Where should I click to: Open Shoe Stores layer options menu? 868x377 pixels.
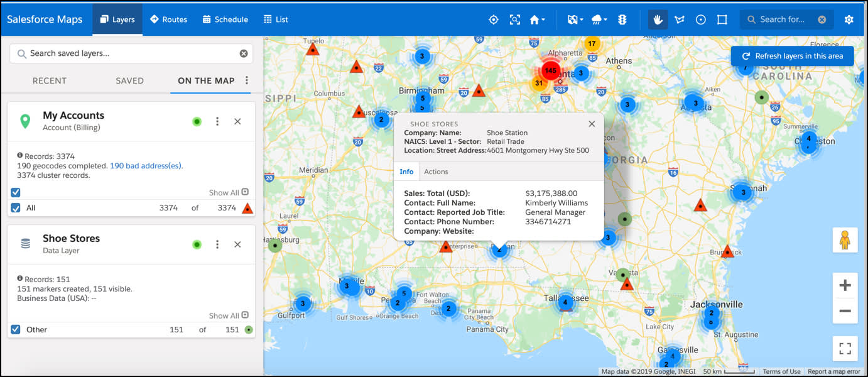(217, 244)
